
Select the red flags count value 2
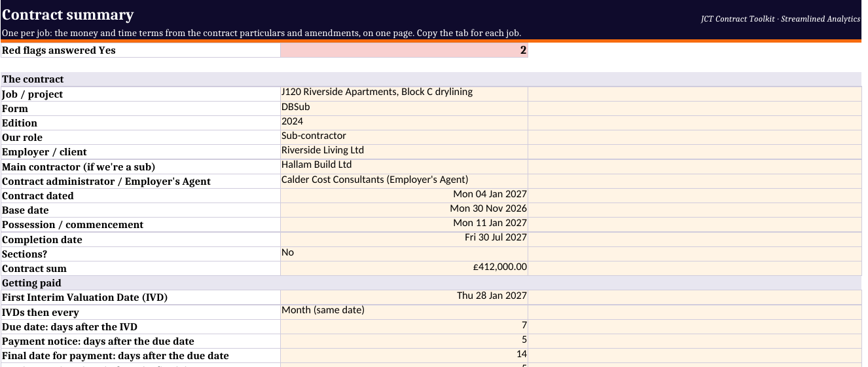point(404,50)
